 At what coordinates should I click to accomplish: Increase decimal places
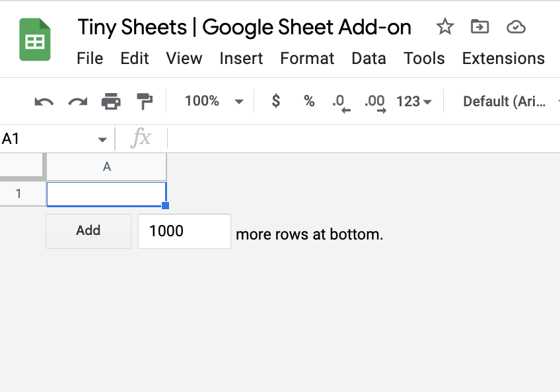coord(375,103)
